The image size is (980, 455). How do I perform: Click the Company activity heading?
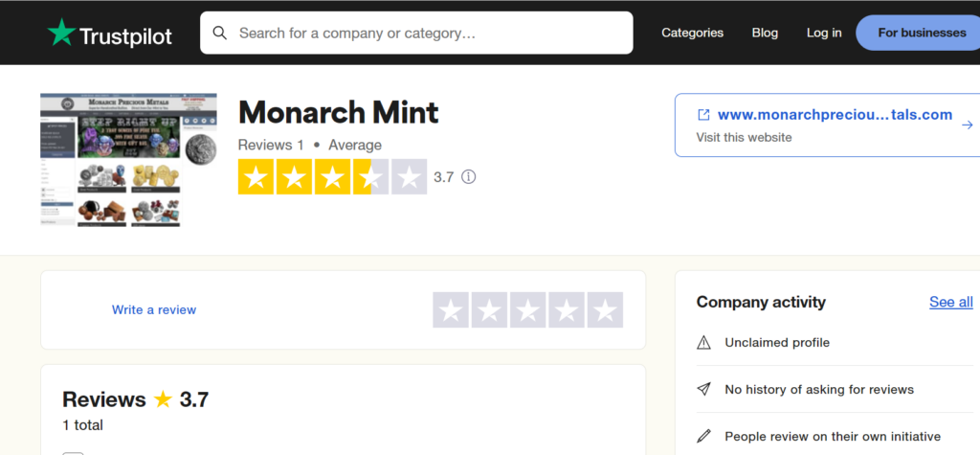click(761, 303)
